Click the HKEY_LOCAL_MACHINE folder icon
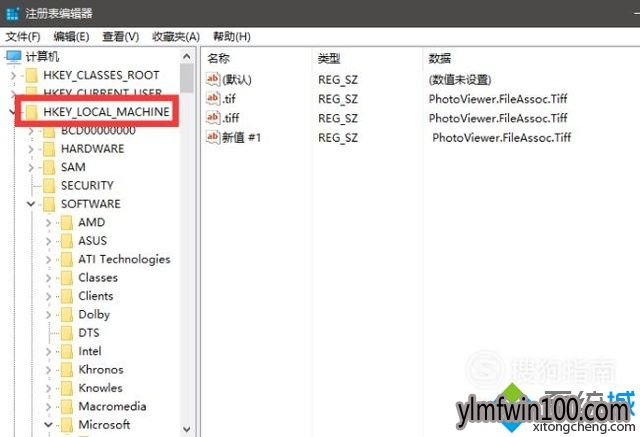640x437 pixels. 31,111
